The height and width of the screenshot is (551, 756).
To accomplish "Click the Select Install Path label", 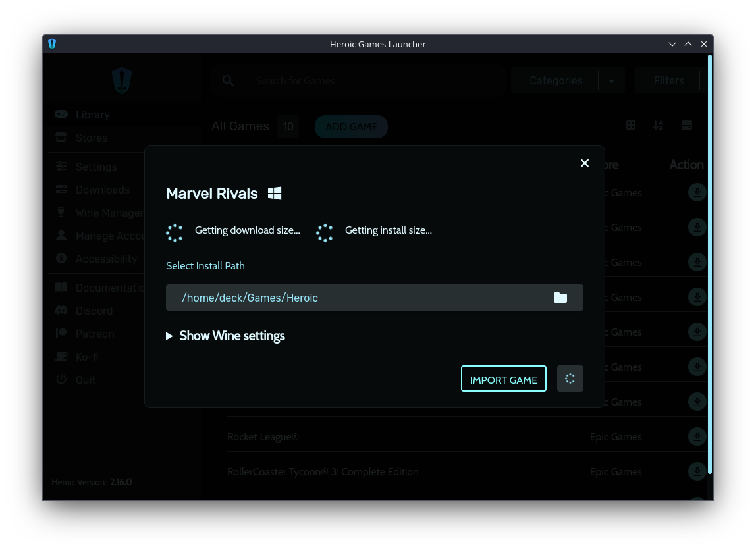I will (205, 265).
